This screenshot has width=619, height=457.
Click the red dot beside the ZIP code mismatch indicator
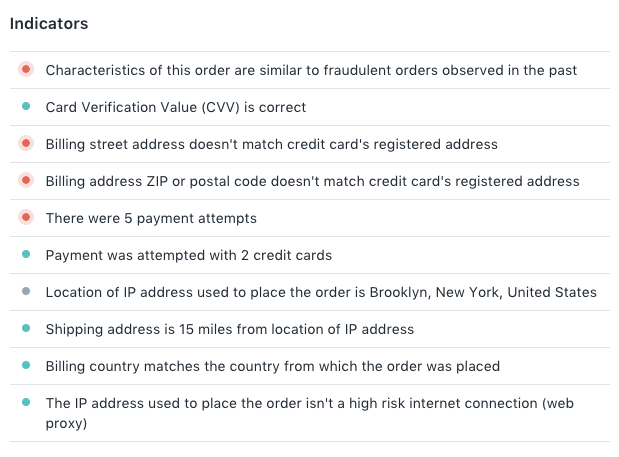(26, 181)
